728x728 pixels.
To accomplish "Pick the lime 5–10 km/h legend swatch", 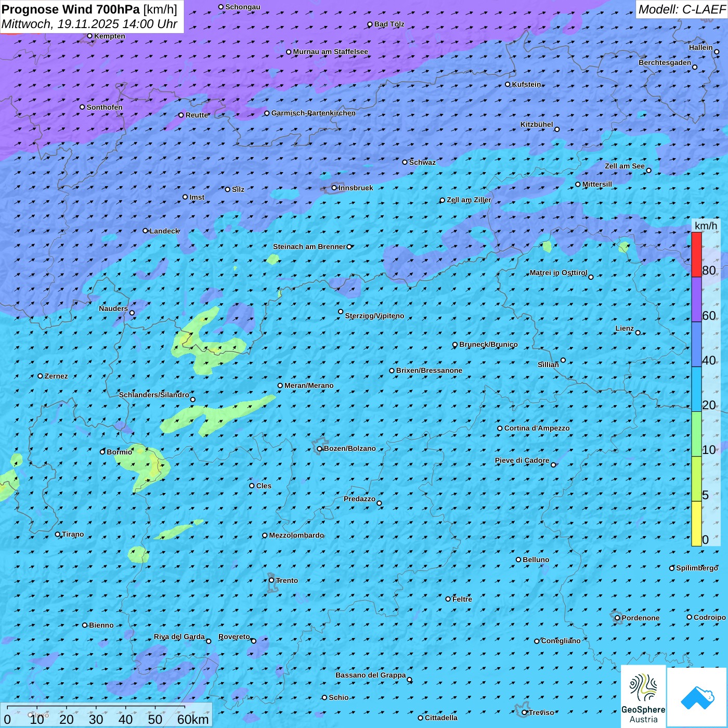I will tap(696, 478).
